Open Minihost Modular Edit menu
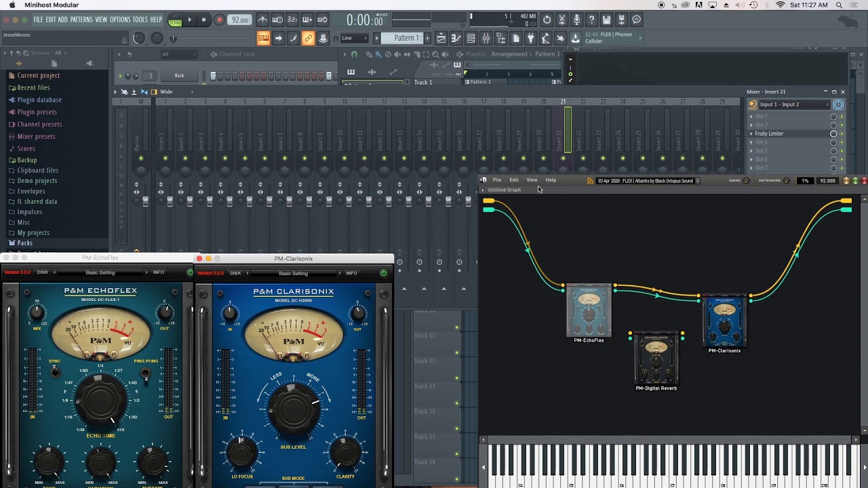Viewport: 868px width, 488px height. [514, 180]
